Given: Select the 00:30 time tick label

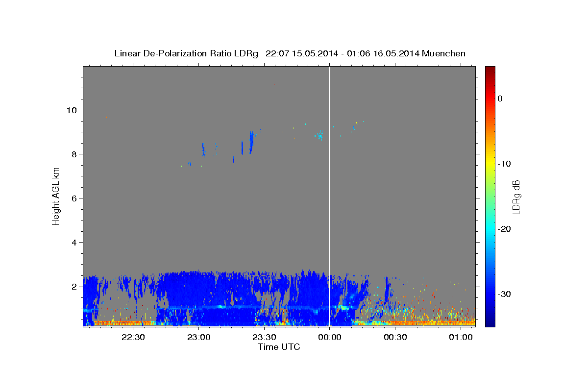Looking at the screenshot, I should (x=395, y=337).
